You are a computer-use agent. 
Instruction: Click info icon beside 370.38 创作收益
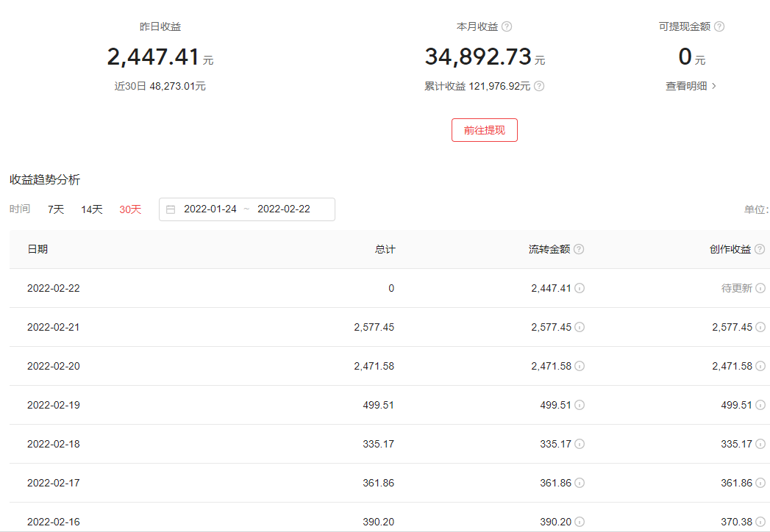click(x=760, y=522)
